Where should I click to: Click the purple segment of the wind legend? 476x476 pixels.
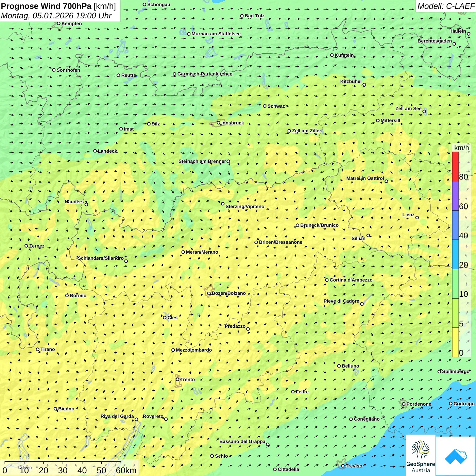455,196
